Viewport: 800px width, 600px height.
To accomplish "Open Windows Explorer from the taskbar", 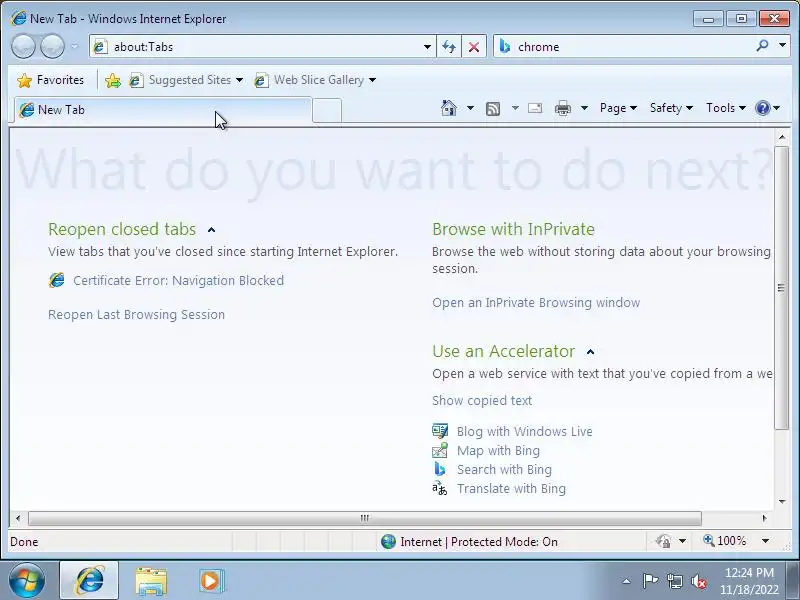I will pyautogui.click(x=151, y=581).
